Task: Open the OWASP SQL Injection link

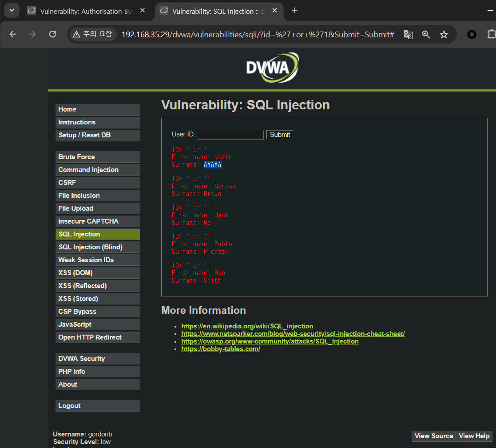Action: point(270,341)
